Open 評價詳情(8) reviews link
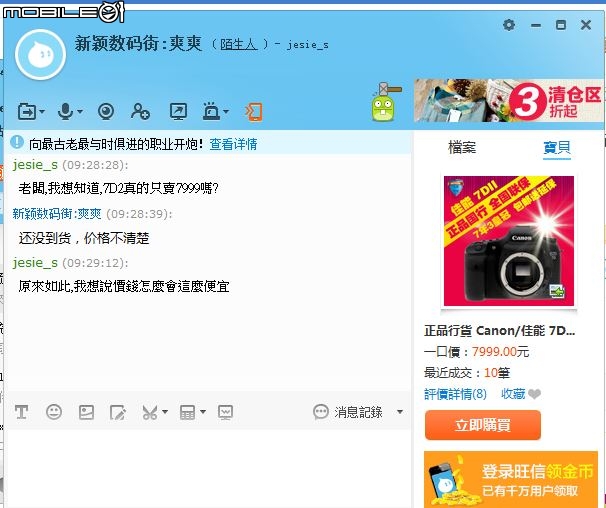Image resolution: width=606 pixels, height=508 pixels. [455, 394]
